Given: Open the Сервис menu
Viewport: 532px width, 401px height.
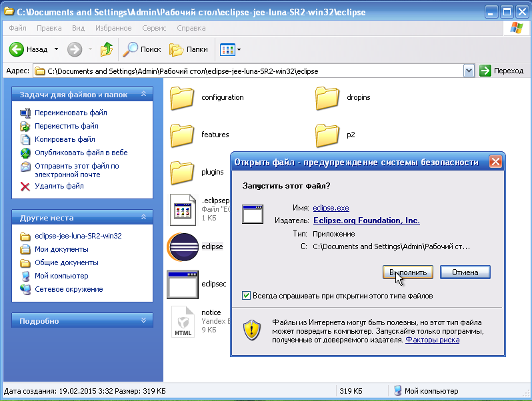Looking at the screenshot, I should tap(154, 28).
